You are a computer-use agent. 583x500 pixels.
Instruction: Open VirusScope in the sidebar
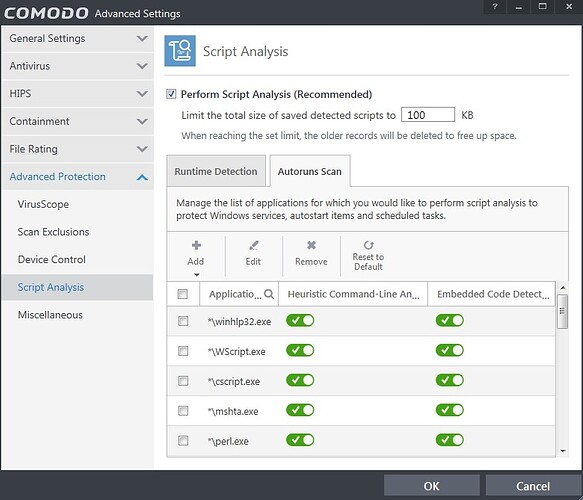[43, 204]
